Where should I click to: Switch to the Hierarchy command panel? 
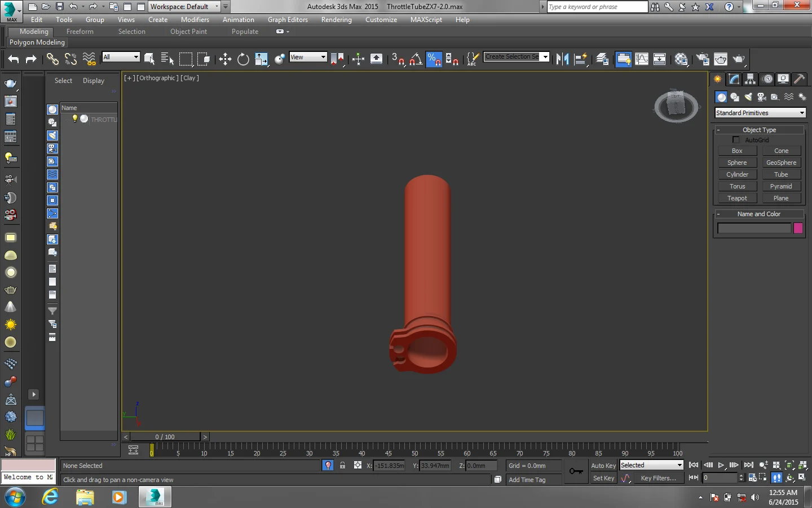[750, 79]
